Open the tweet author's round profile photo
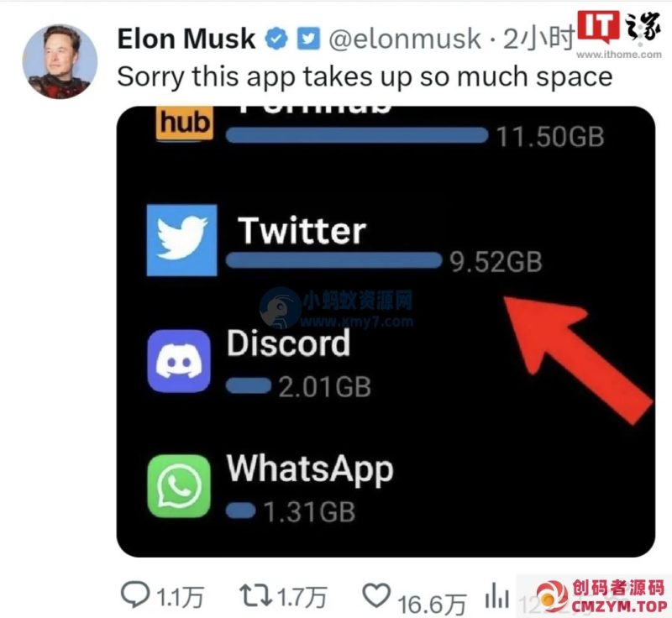 [x=60, y=61]
